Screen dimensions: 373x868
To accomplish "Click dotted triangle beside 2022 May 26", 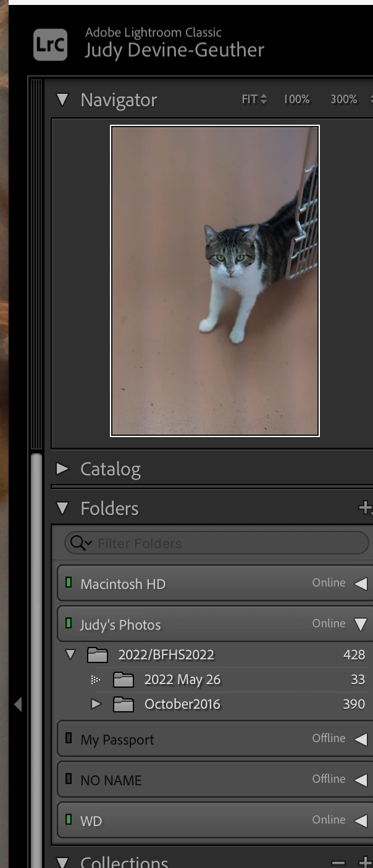I will coord(96,680).
